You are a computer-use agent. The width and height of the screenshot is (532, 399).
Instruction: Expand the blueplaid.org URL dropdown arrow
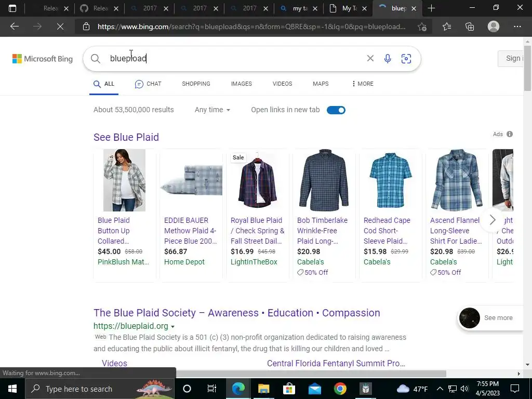(172, 327)
